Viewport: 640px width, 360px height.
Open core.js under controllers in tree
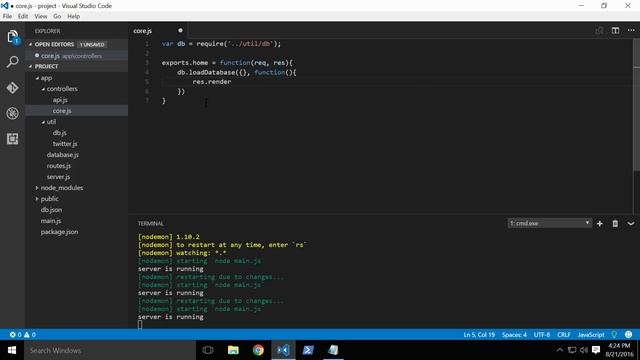point(62,111)
